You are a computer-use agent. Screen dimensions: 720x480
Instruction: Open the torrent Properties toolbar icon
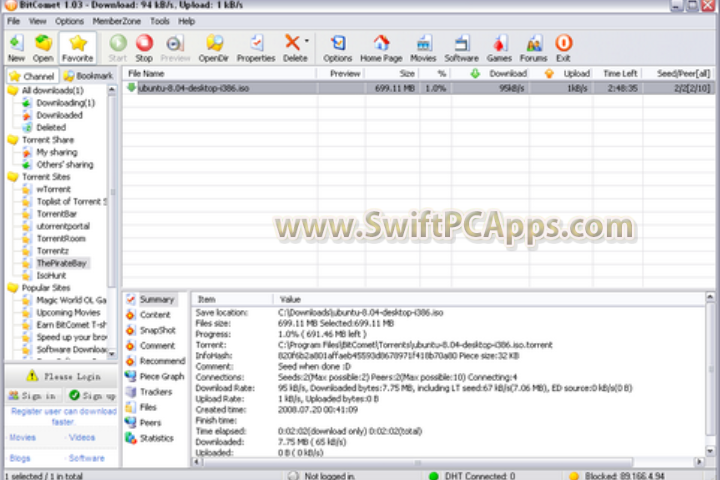click(x=256, y=48)
